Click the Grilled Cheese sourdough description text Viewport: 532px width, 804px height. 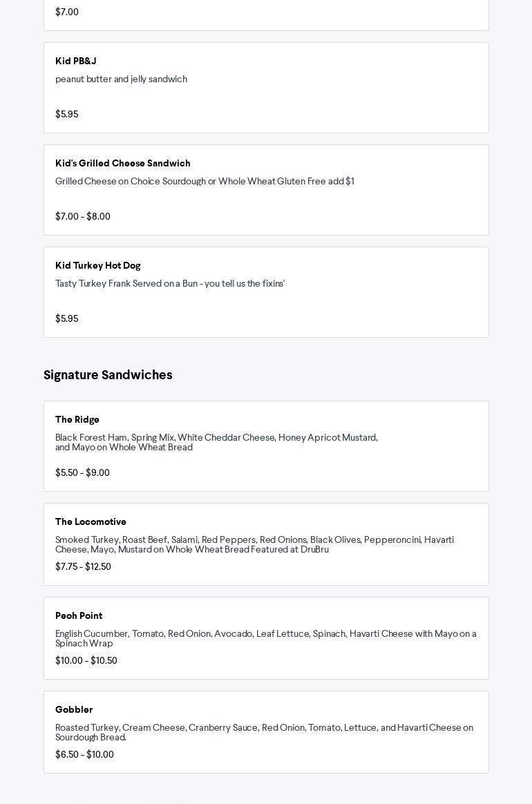[205, 182]
